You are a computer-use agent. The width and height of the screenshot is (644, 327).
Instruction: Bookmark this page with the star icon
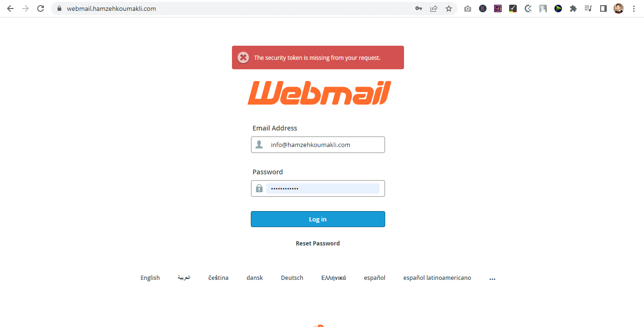coord(449,8)
